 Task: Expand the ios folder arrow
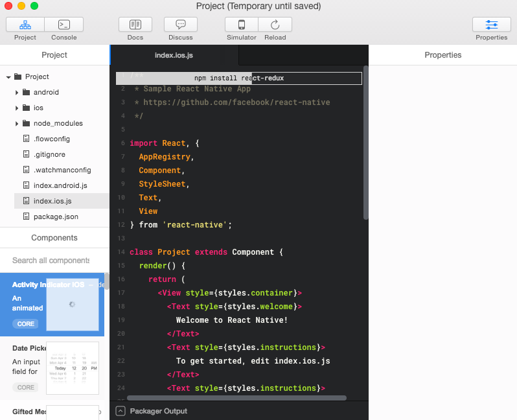click(17, 108)
